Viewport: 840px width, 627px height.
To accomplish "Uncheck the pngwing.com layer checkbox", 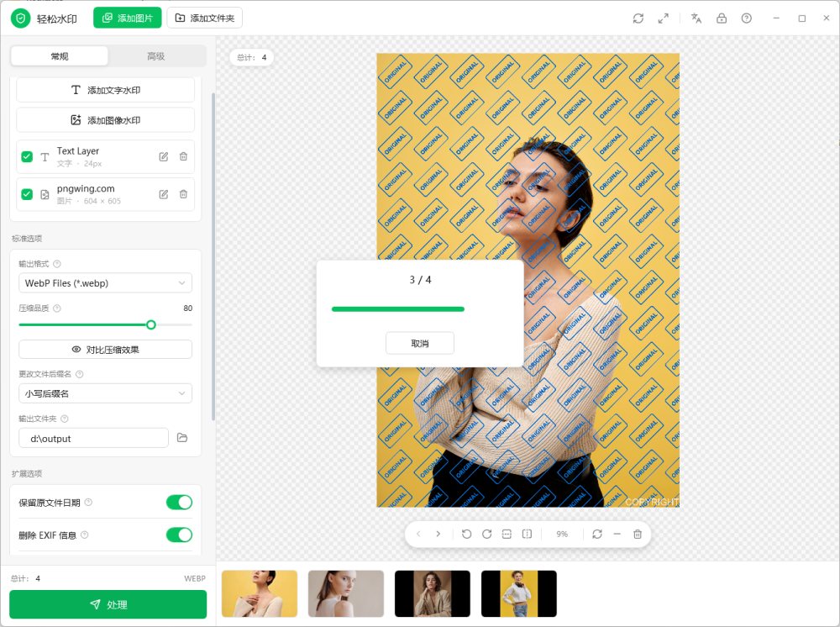I will 27,194.
